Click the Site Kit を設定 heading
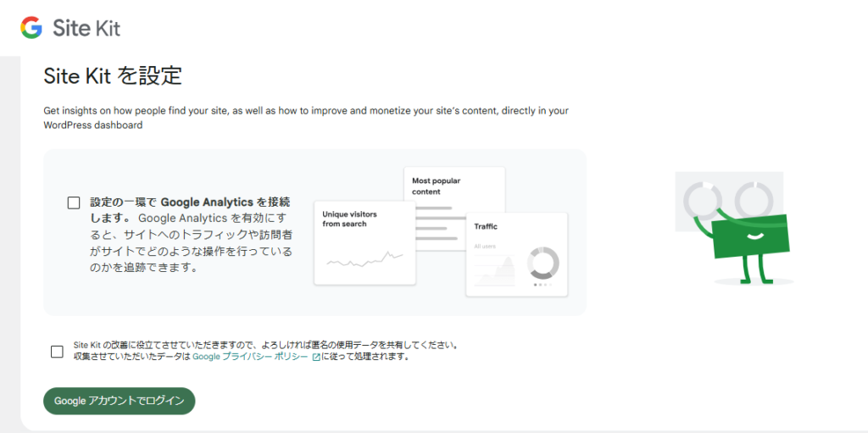The image size is (868, 433). 113,76
